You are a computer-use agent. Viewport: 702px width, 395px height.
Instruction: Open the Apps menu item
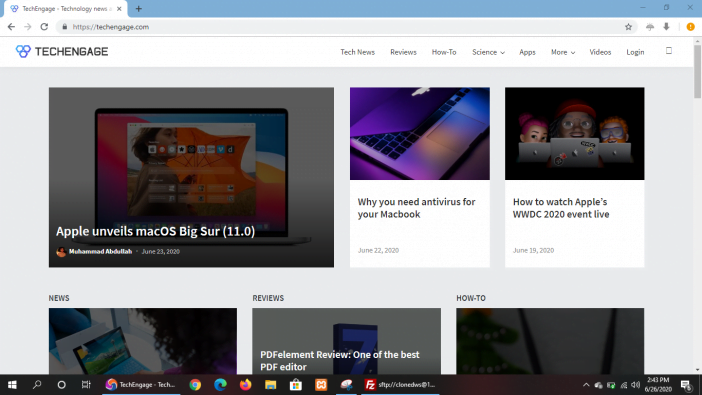527,52
